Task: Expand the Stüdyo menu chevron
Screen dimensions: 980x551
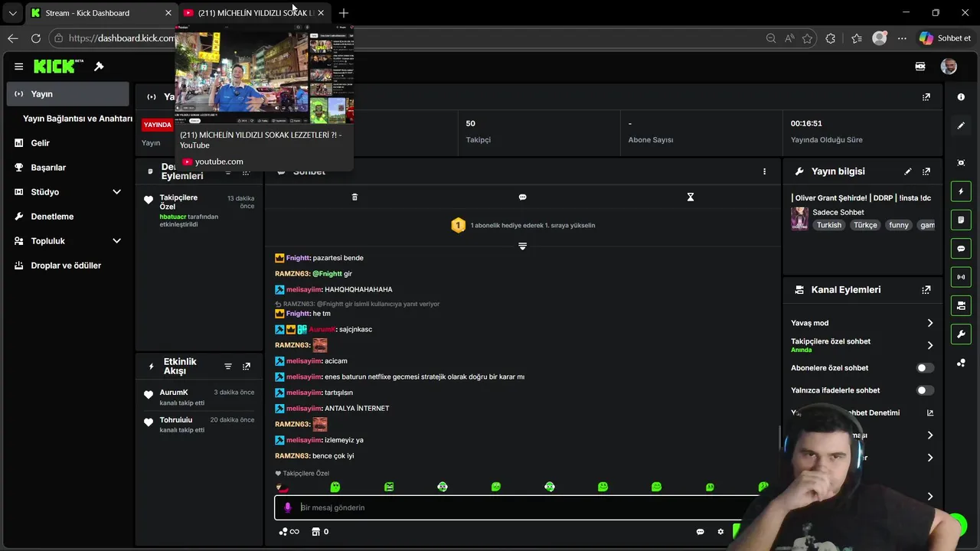Action: tap(116, 192)
